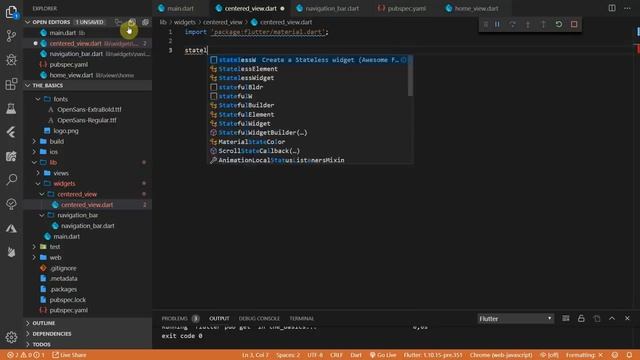Image resolution: width=640 pixels, height=360 pixels.
Task: Click Go Live in status bar
Action: pos(383,355)
